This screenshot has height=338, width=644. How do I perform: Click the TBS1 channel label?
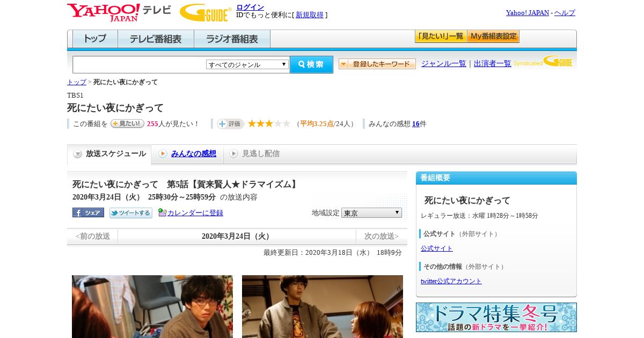[x=75, y=95]
